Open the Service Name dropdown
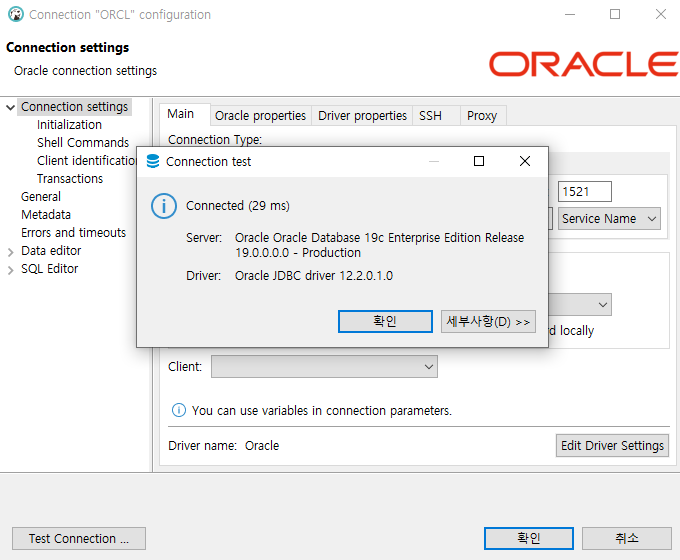The height and width of the screenshot is (560, 680). [609, 219]
